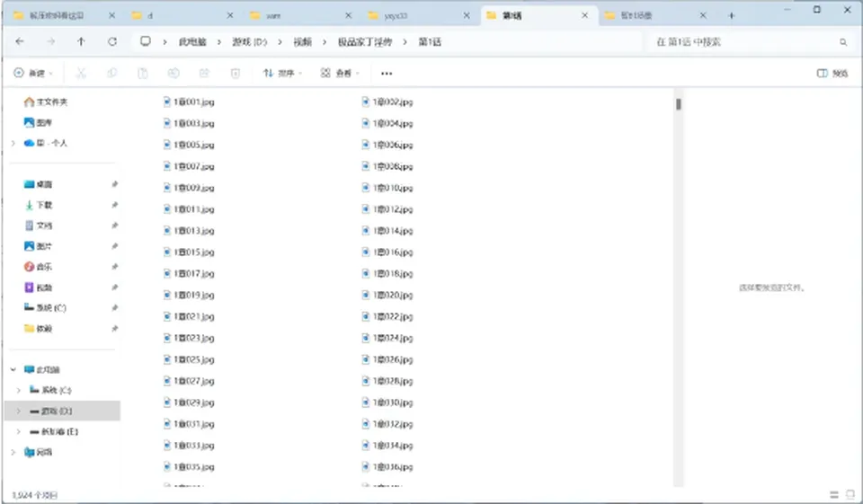Open pinned 文档 (Documents) folder

[38, 225]
